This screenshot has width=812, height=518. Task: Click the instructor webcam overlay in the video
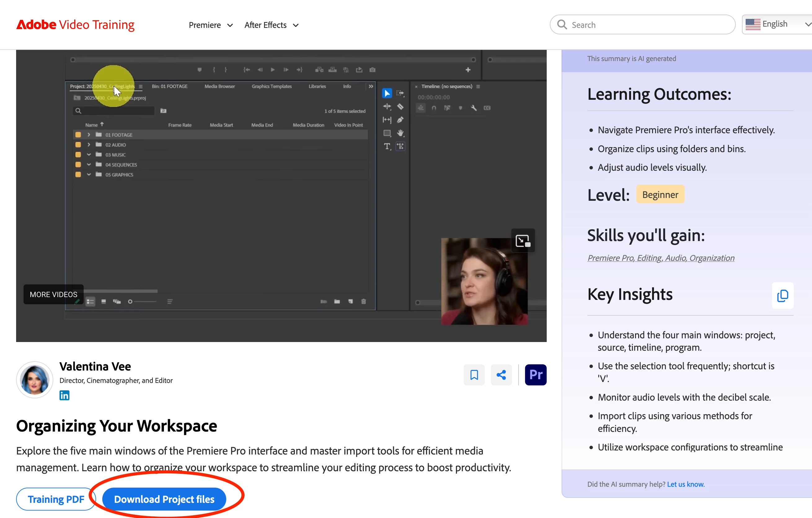coord(484,281)
